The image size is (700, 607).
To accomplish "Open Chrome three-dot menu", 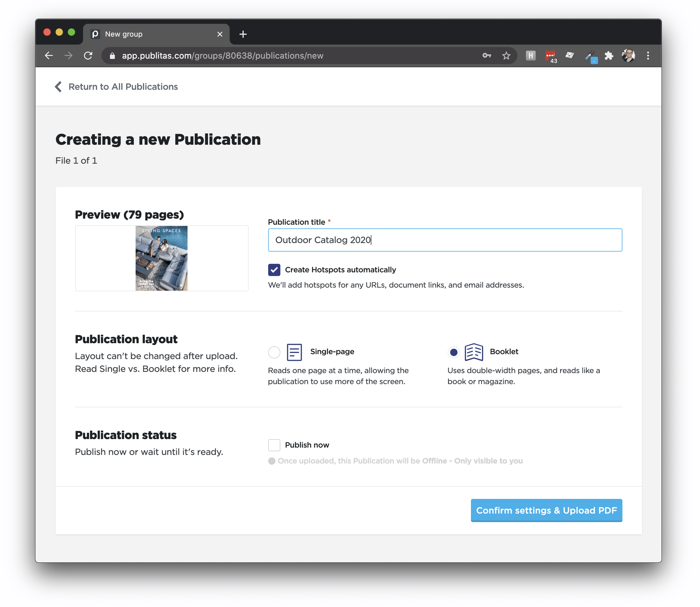I will coord(648,56).
